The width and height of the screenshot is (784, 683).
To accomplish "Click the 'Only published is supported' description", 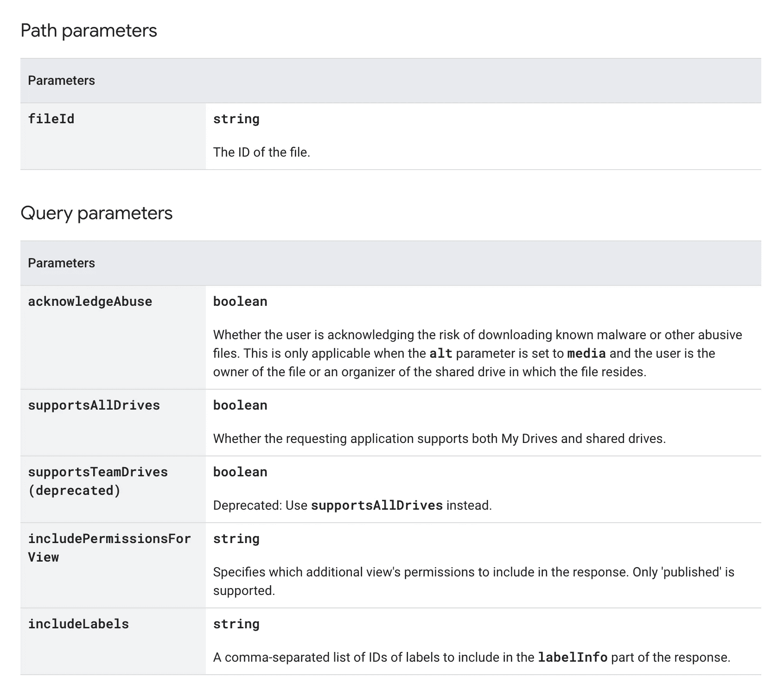I will [x=473, y=581].
